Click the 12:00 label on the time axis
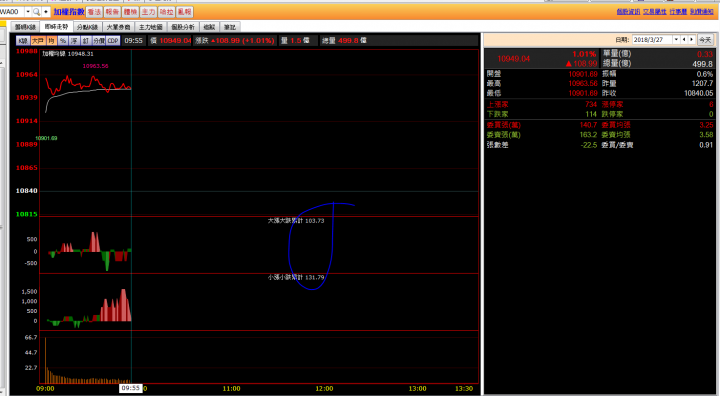This screenshot has width=720, height=396. tap(325, 389)
